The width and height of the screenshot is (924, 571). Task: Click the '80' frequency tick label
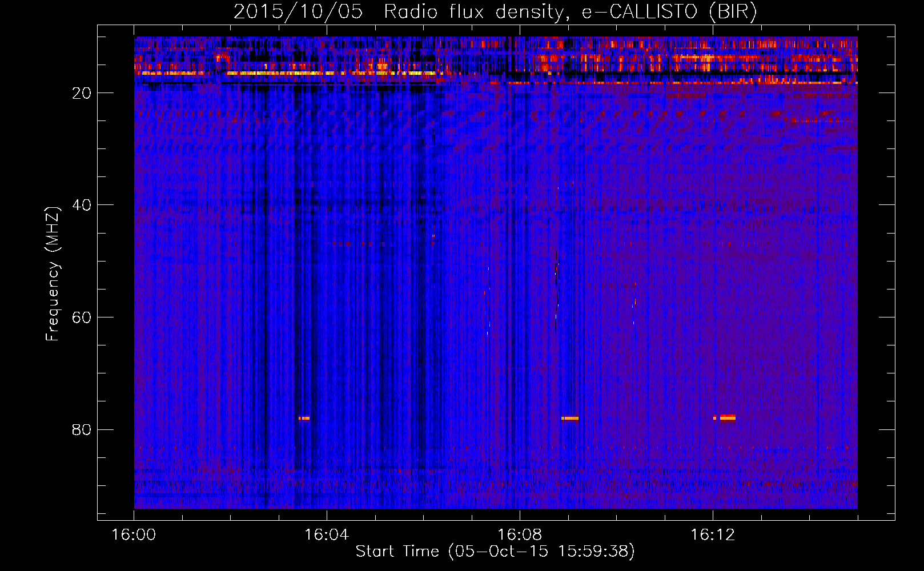pyautogui.click(x=82, y=429)
